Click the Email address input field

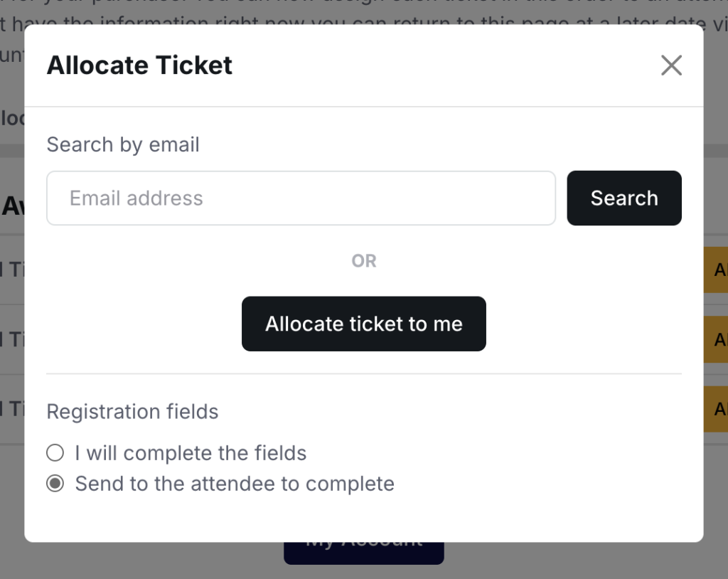click(301, 198)
